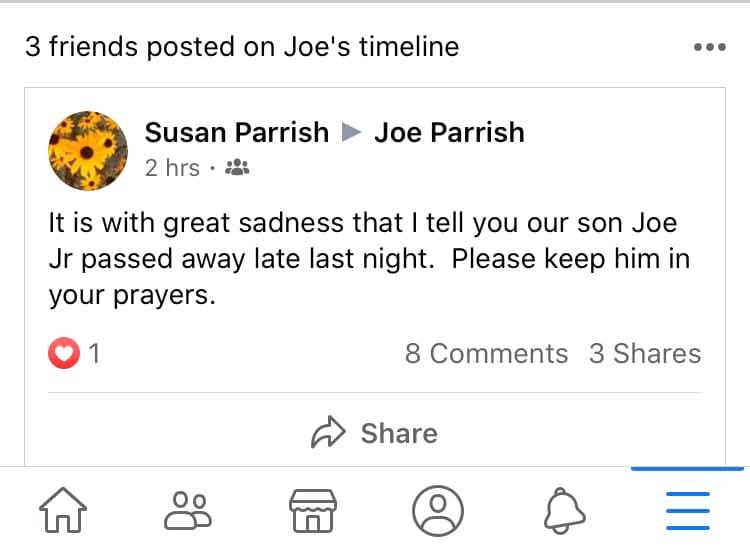The width and height of the screenshot is (750, 555).
Task: Click the arrow between Susan and Joe
Action: 351,132
